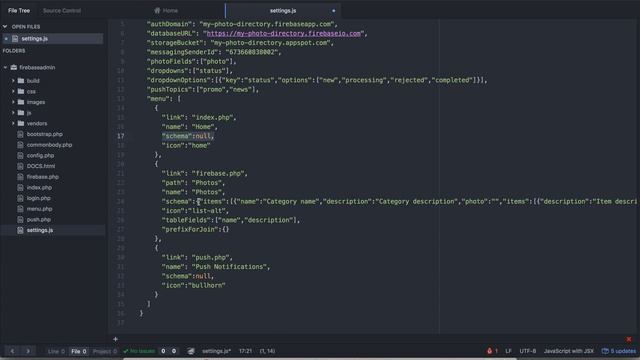Click the modified dot on the settings.js tab
Screen dimensions: 640x360
333,11
